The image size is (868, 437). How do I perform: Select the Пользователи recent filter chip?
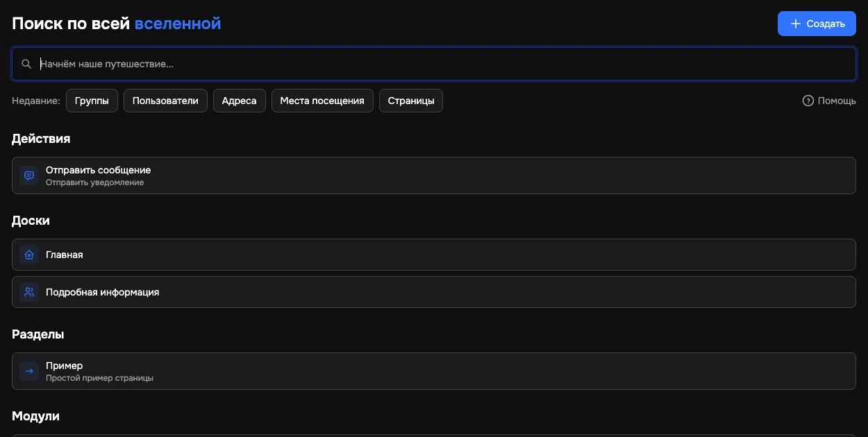165,101
